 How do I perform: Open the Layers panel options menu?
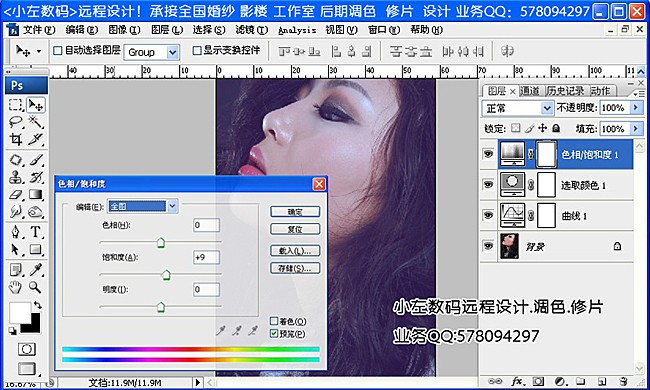(638, 93)
